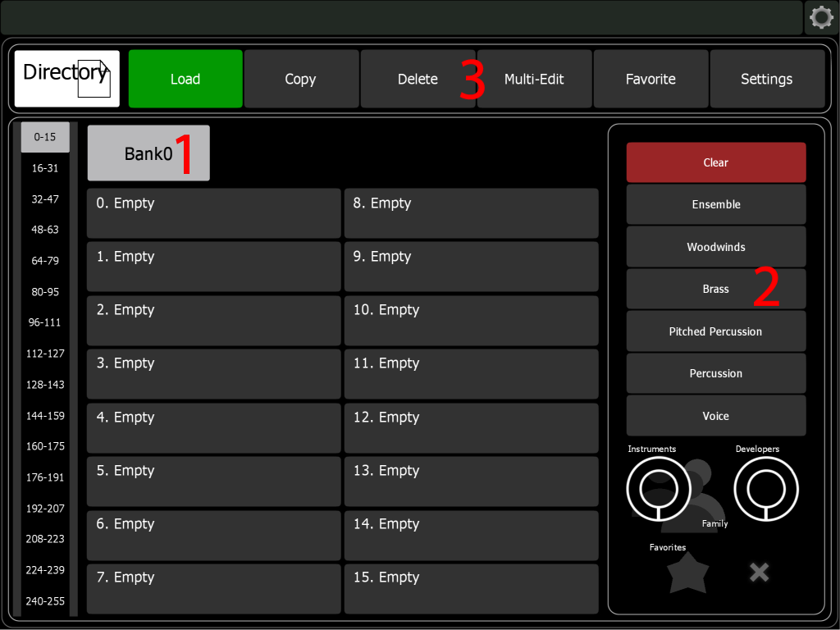Viewport: 840px width, 630px height.
Task: Clear the category filter
Action: point(716,162)
